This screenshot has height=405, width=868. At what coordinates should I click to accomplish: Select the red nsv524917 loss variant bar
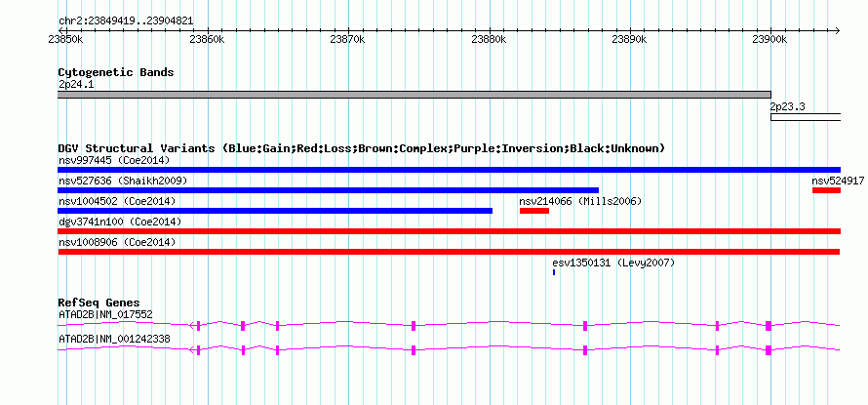pos(826,190)
